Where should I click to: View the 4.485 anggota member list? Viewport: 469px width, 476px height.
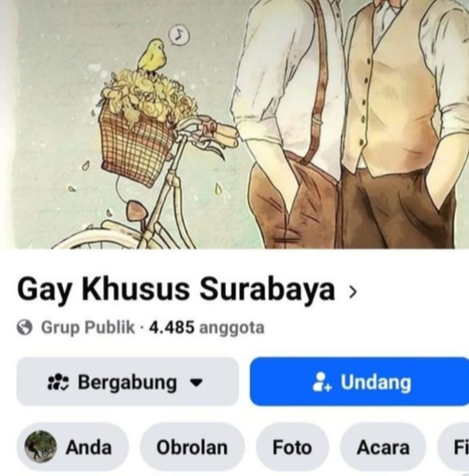coord(207,327)
